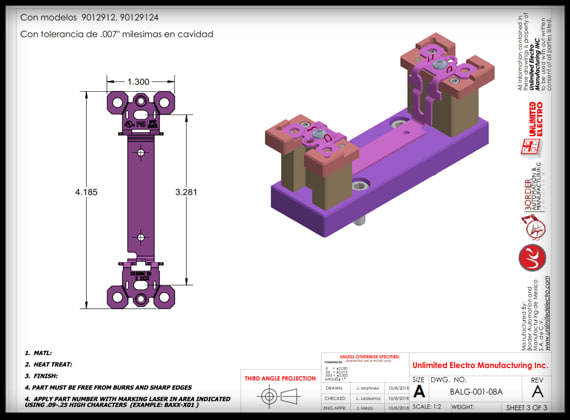This screenshot has width=570, height=420.
Task: Click the red Unlimited Electro logo
Action: (532, 129)
